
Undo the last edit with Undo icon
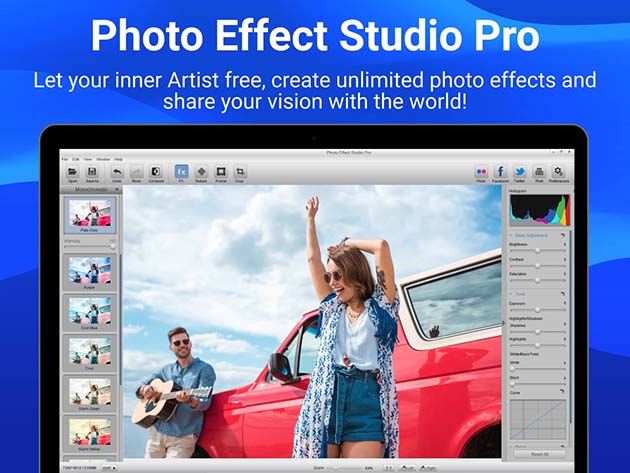coord(117,172)
